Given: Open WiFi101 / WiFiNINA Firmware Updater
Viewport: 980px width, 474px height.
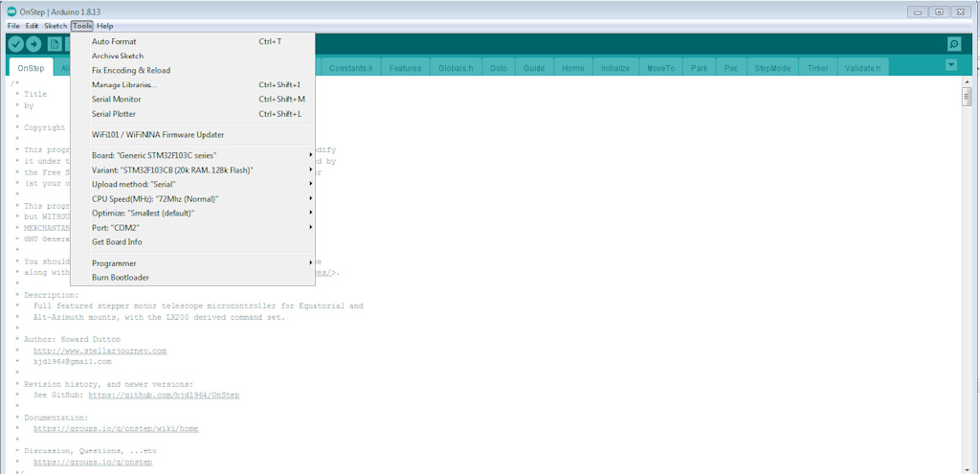Looking at the screenshot, I should [x=192, y=134].
